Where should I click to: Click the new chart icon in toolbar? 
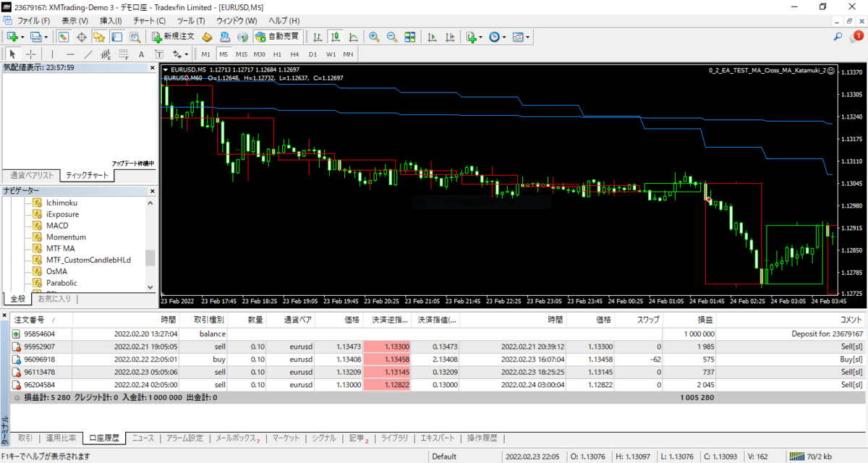(12, 36)
